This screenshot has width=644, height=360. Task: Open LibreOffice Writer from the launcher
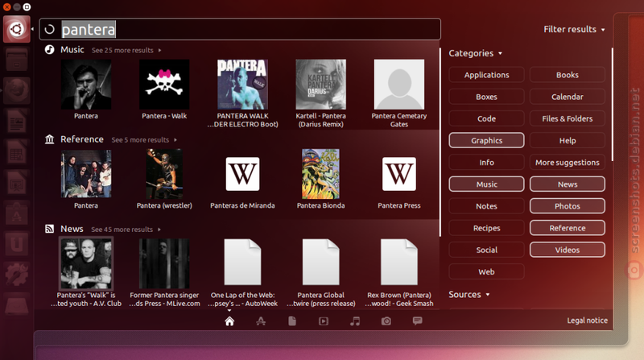coord(16,122)
